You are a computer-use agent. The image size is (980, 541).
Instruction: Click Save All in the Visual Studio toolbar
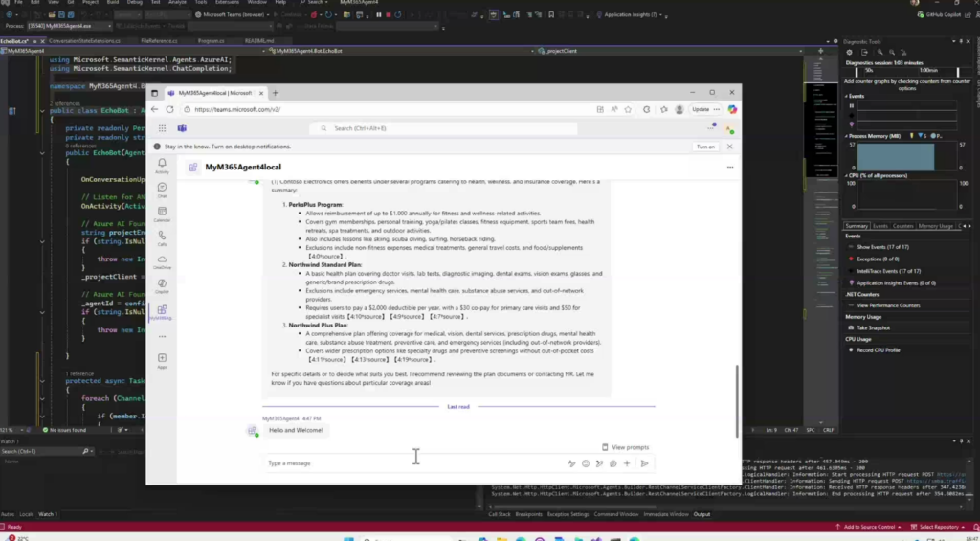[70, 14]
